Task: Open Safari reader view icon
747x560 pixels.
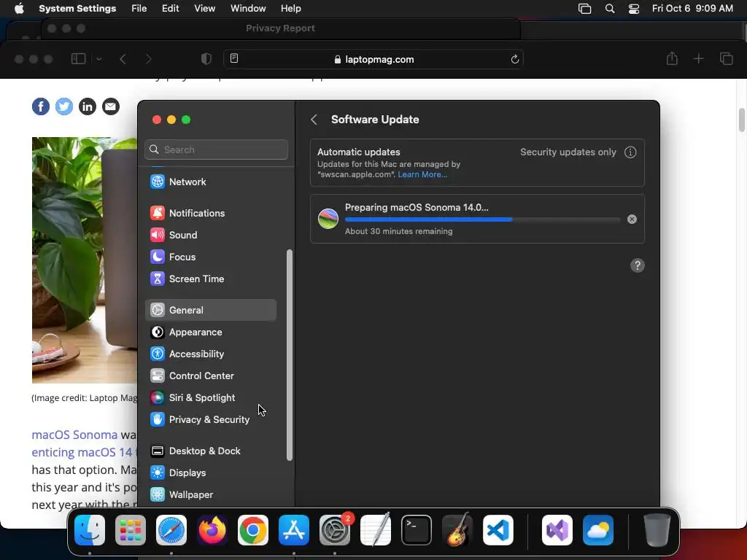Action: point(234,58)
